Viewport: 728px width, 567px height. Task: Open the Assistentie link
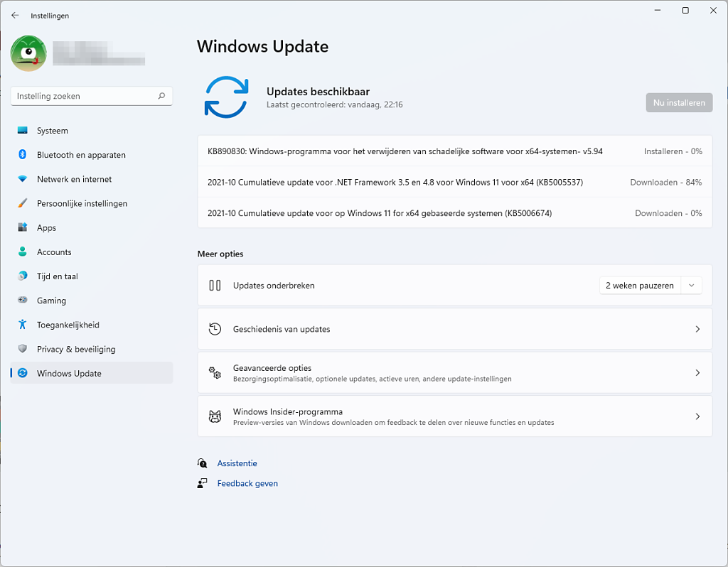(x=237, y=463)
